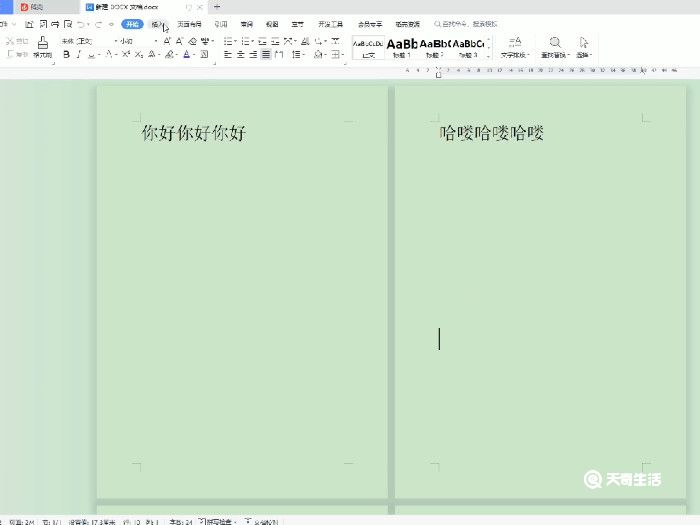Toggle Superscript formatting
The image size is (700, 525).
[x=126, y=54]
